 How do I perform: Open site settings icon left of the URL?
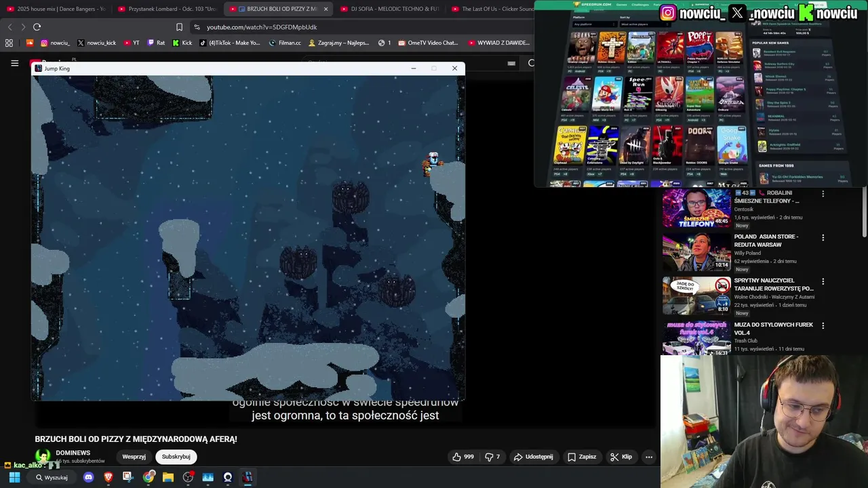197,27
